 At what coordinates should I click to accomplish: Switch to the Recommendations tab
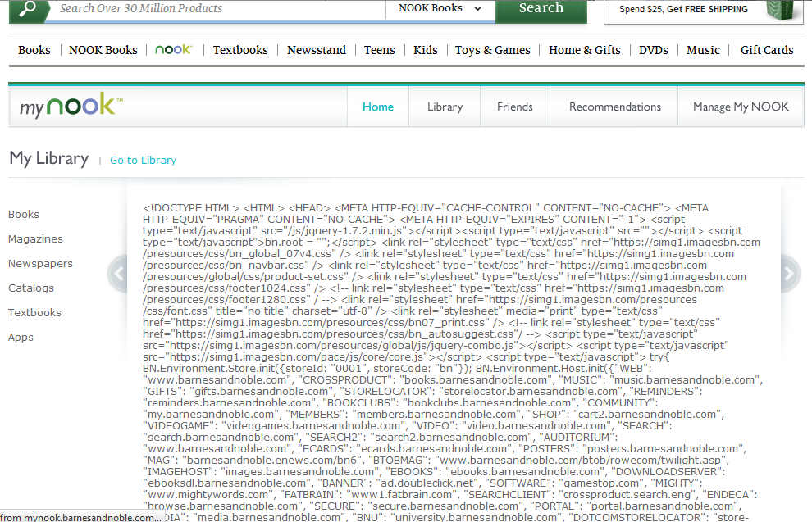tap(614, 107)
